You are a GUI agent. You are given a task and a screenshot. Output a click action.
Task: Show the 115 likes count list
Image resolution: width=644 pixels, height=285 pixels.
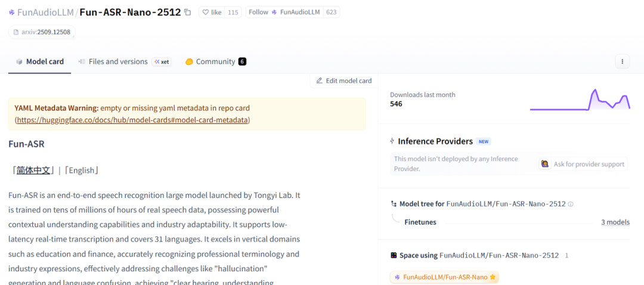233,12
